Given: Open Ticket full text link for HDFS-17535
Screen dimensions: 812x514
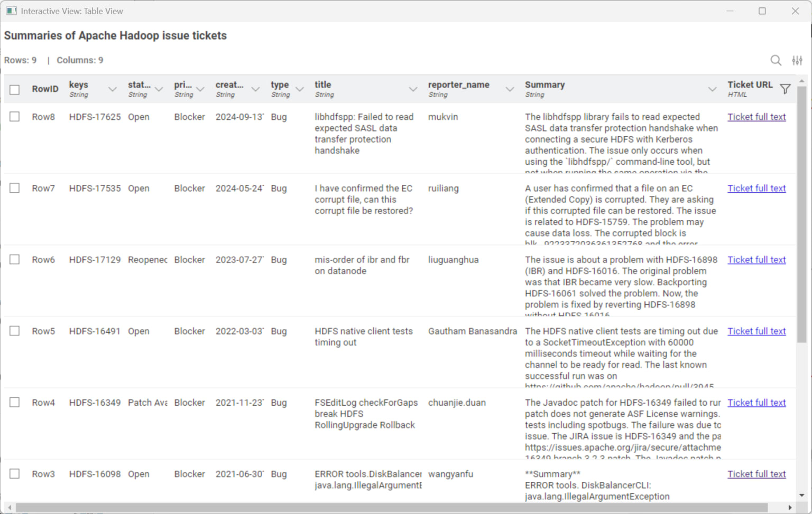Looking at the screenshot, I should point(756,188).
